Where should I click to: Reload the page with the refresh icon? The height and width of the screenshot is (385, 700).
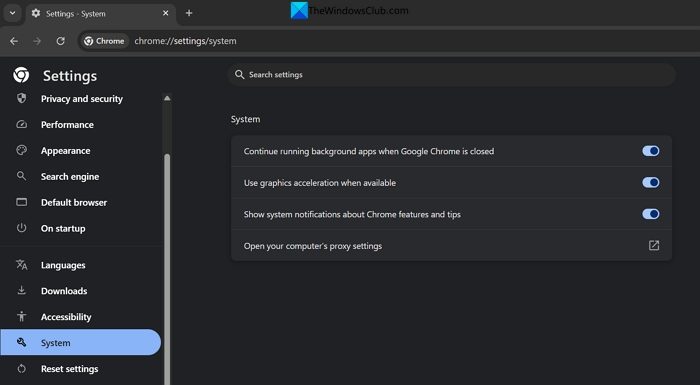click(x=60, y=41)
